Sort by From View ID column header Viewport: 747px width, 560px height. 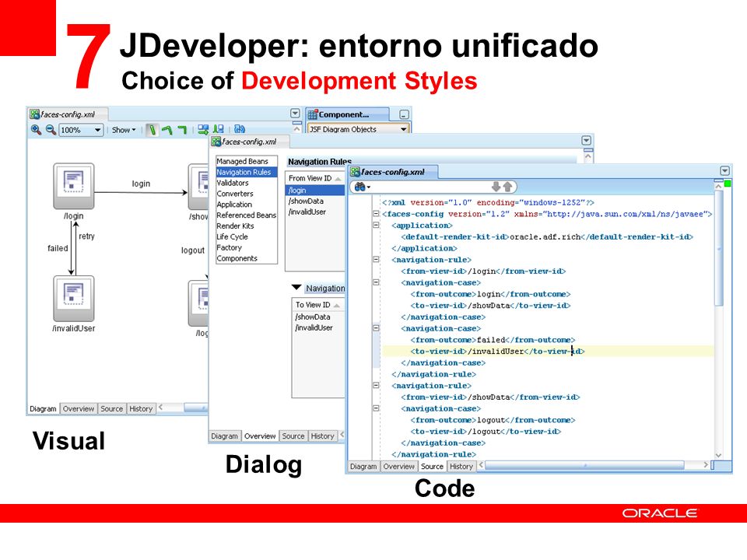click(315, 178)
